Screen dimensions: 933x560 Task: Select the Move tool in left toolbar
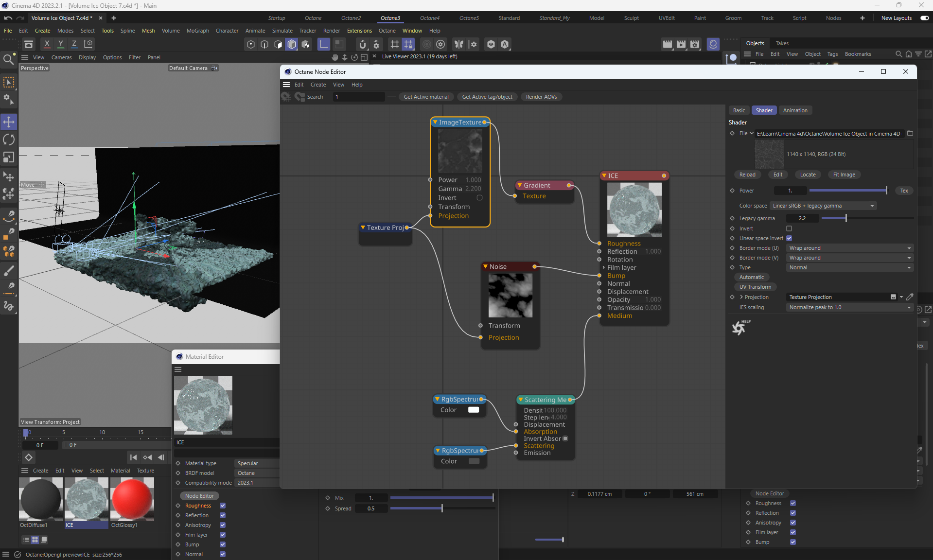click(x=9, y=122)
